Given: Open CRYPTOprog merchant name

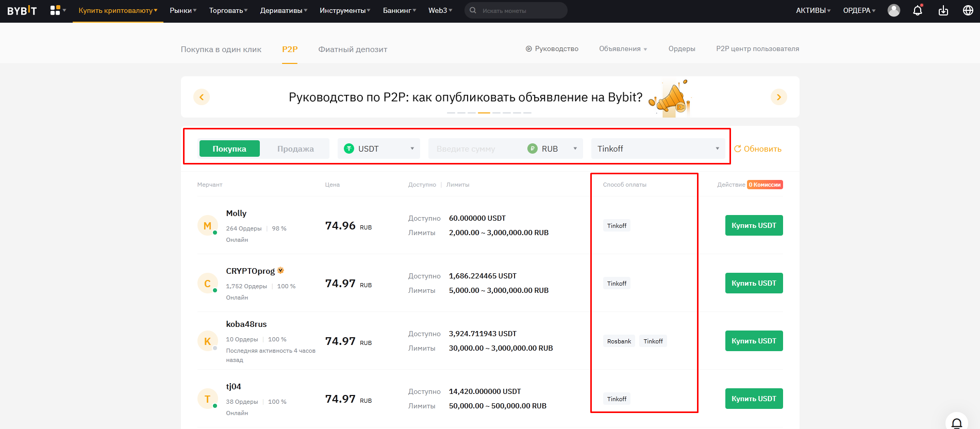Looking at the screenshot, I should (251, 271).
